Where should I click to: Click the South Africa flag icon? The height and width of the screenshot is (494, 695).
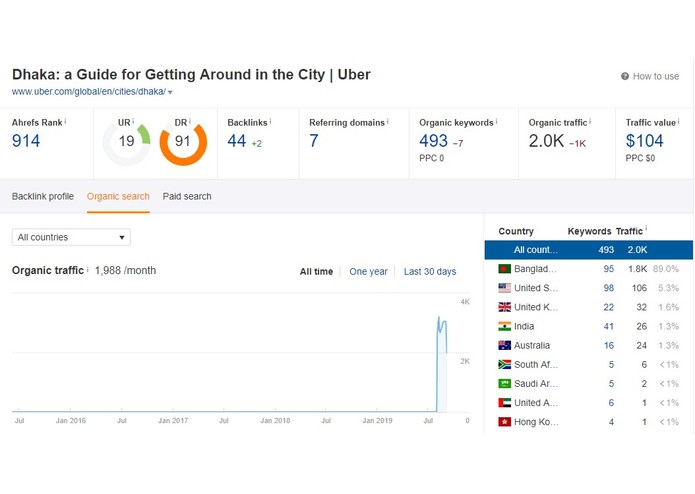[504, 364]
